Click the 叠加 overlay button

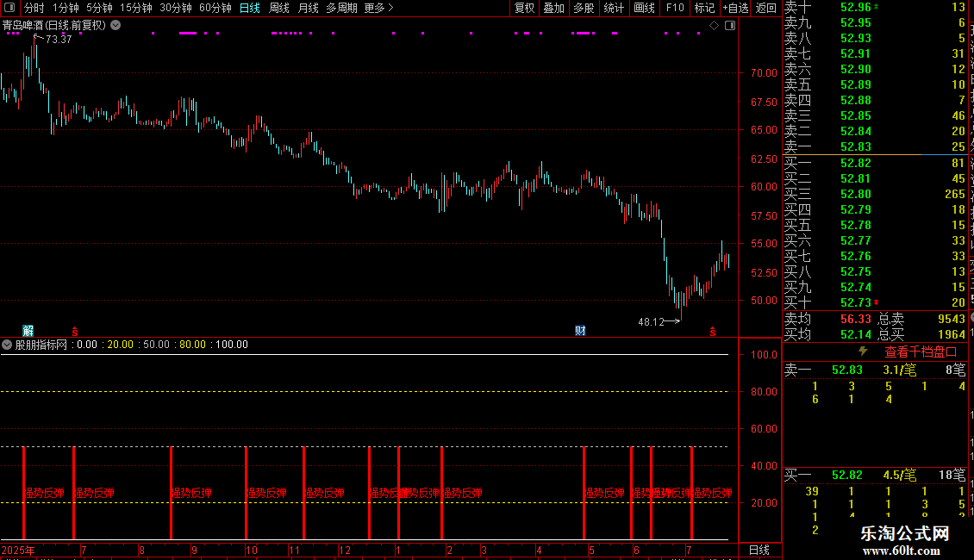pyautogui.click(x=554, y=8)
